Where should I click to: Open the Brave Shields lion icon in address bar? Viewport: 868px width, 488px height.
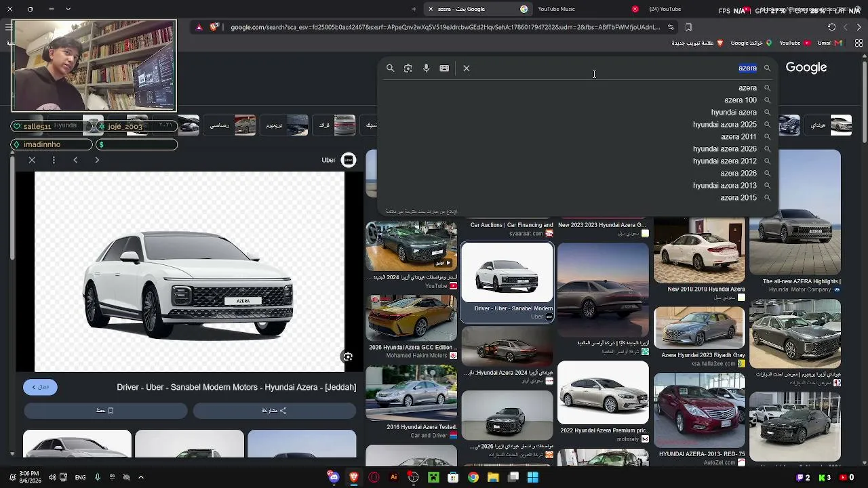[214, 27]
